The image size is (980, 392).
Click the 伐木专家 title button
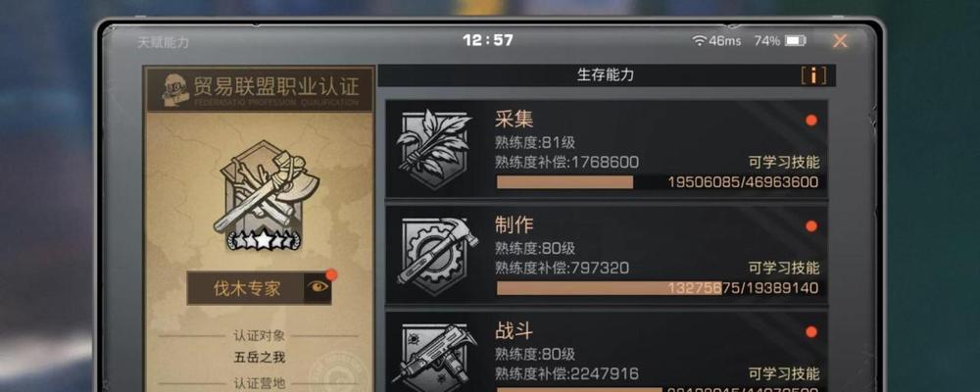coord(246,288)
